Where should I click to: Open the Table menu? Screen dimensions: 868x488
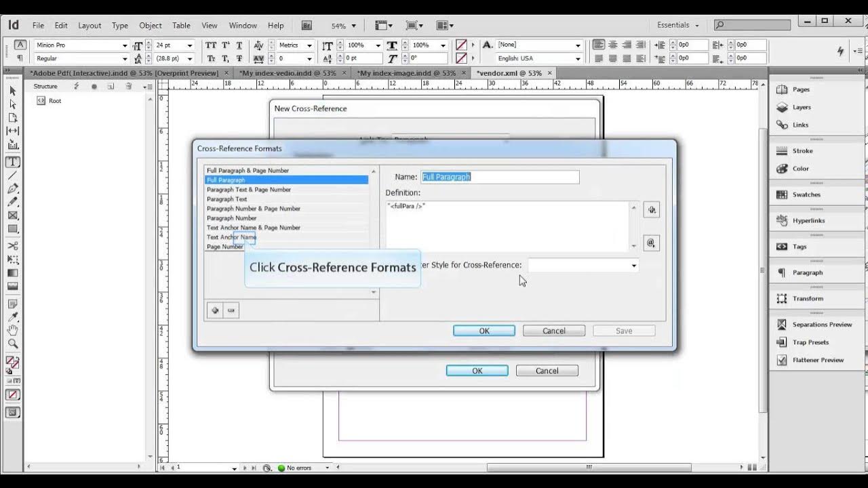click(x=181, y=25)
